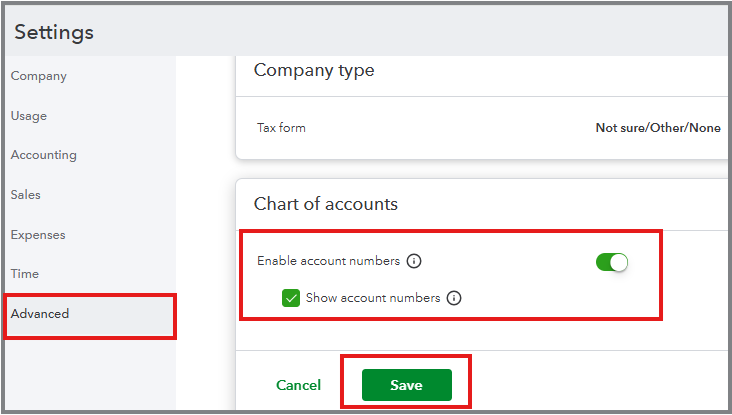Go to the Accounting settings tab
Viewport: 732px width, 415px height.
[44, 155]
